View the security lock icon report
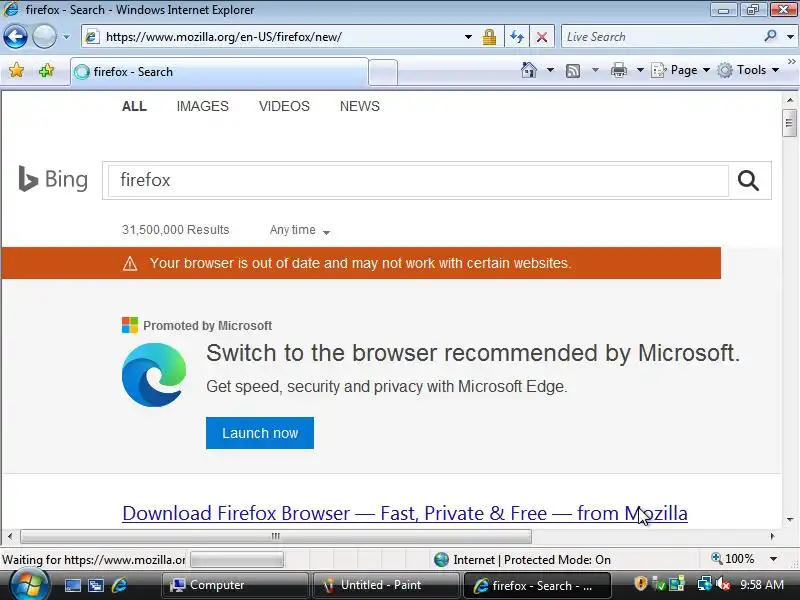 click(x=489, y=37)
